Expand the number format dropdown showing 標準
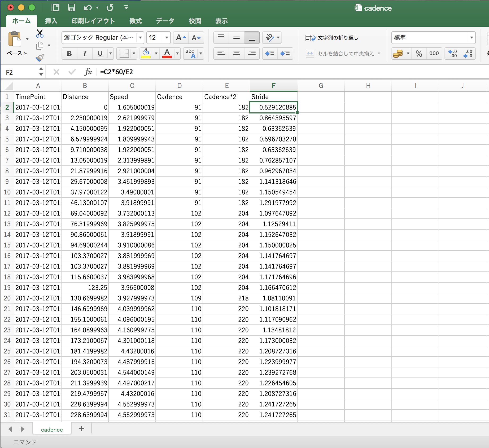The image size is (489, 448). click(x=471, y=38)
